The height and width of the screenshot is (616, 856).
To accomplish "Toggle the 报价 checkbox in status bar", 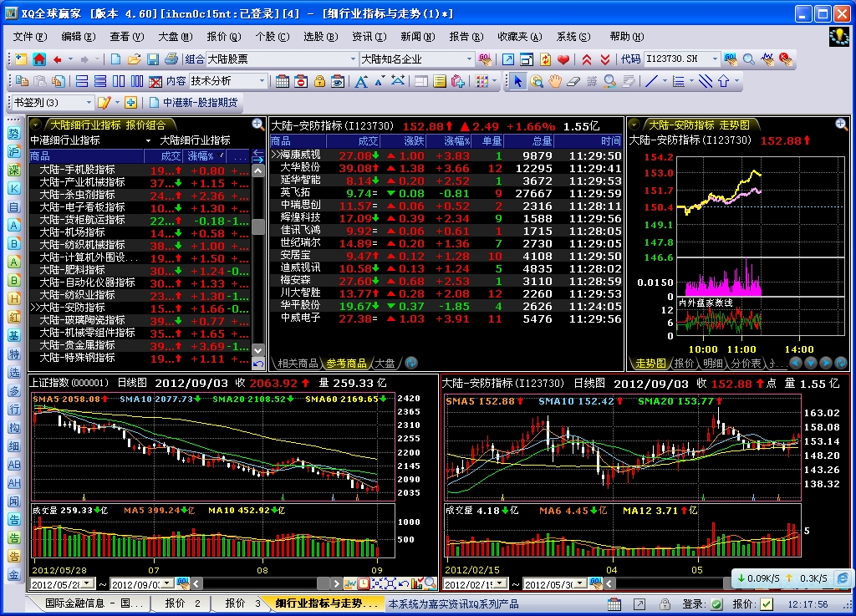I will click(767, 604).
